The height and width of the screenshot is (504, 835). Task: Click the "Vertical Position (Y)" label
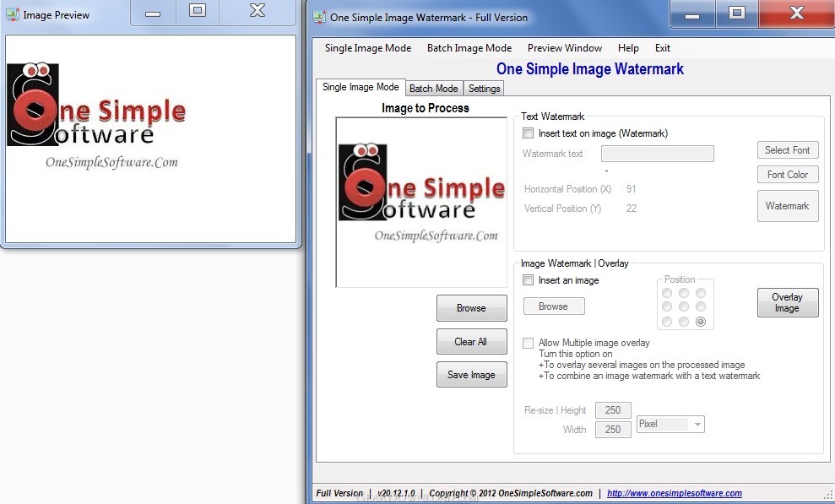[x=562, y=209]
